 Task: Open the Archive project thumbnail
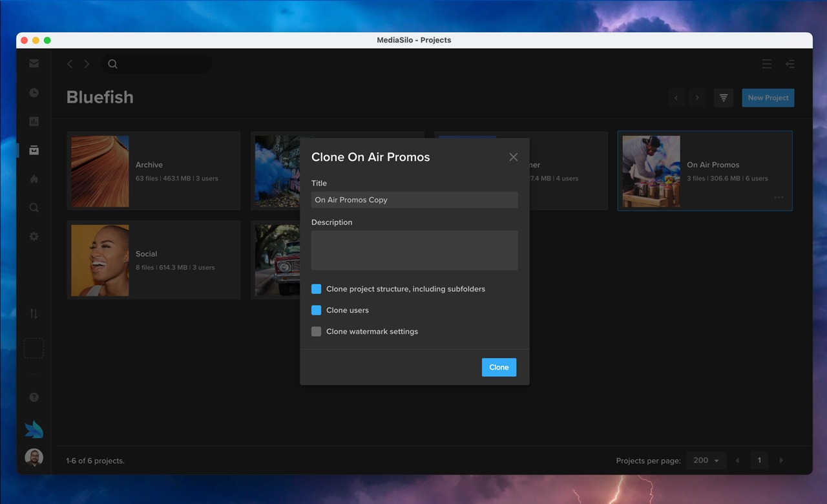(100, 171)
